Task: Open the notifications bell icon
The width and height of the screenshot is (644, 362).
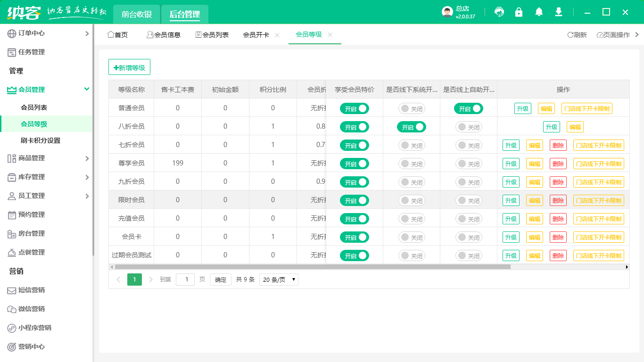Action: click(x=538, y=12)
